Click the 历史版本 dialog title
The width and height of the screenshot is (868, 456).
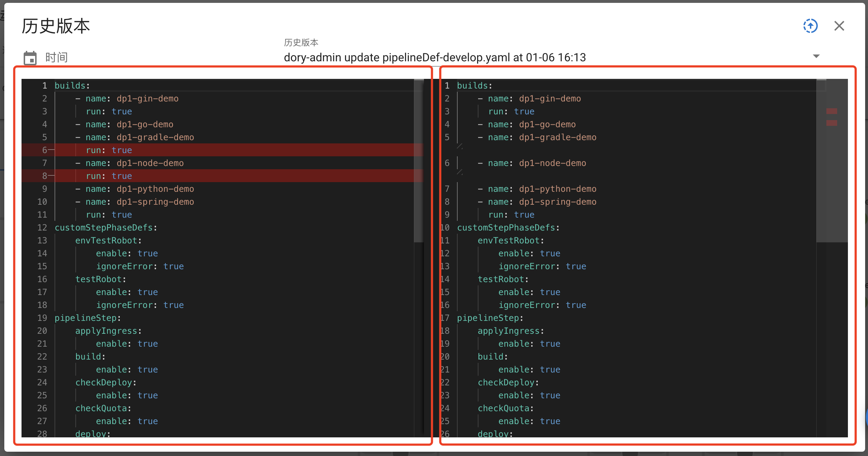point(55,26)
